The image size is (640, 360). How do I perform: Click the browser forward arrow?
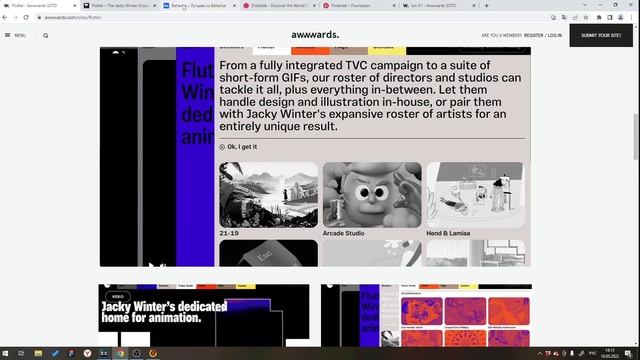15,18
